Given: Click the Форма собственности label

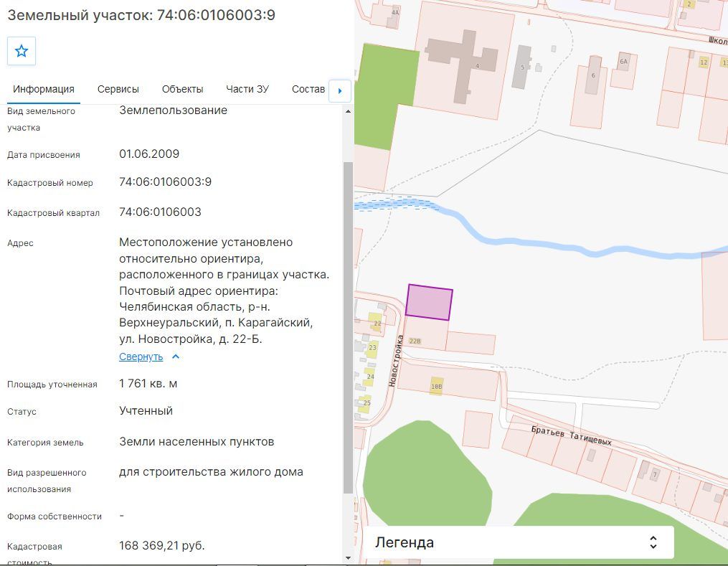Looking at the screenshot, I should 55,517.
